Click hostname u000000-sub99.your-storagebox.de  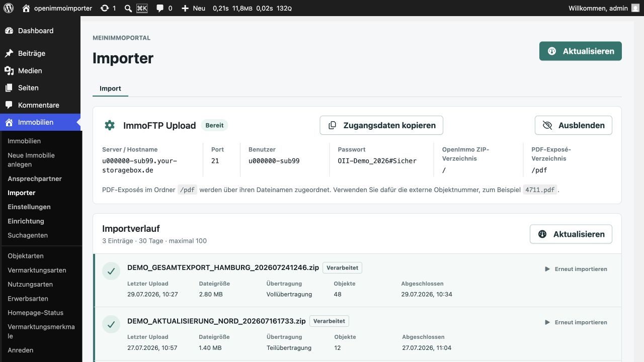click(x=139, y=165)
